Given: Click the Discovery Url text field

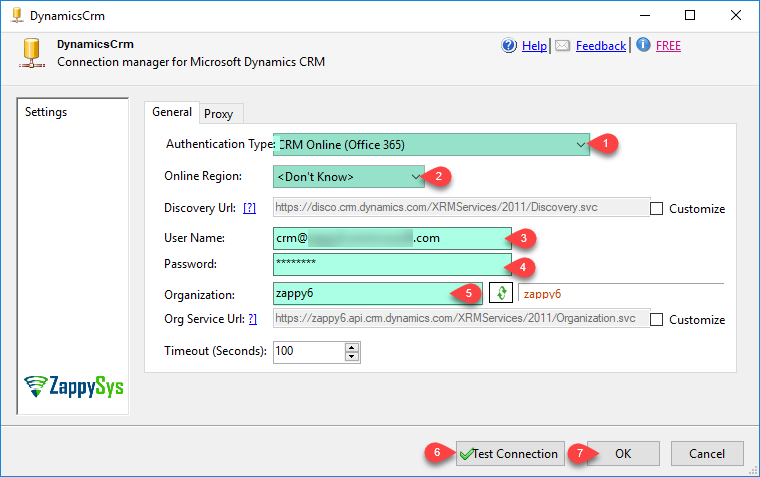Looking at the screenshot, I should 461,207.
